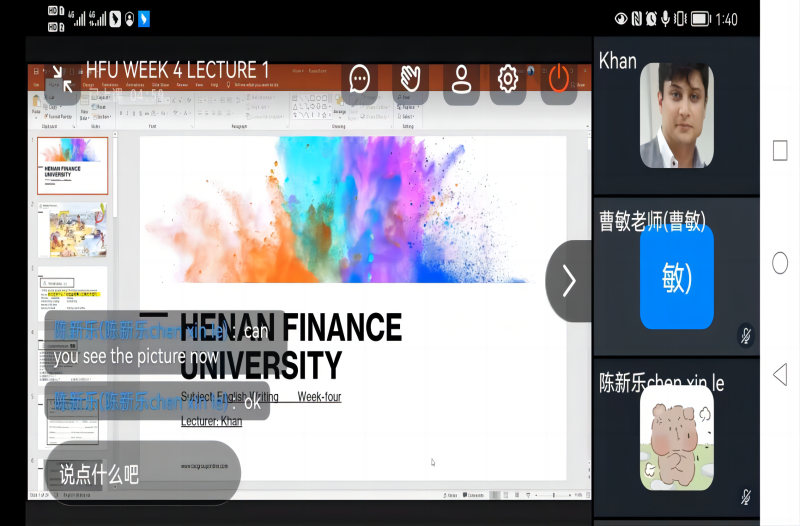Viewport: 800px width, 526px height.
Task: Tap muted microphone icon on 陈新乐 tile
Action: pos(745,496)
